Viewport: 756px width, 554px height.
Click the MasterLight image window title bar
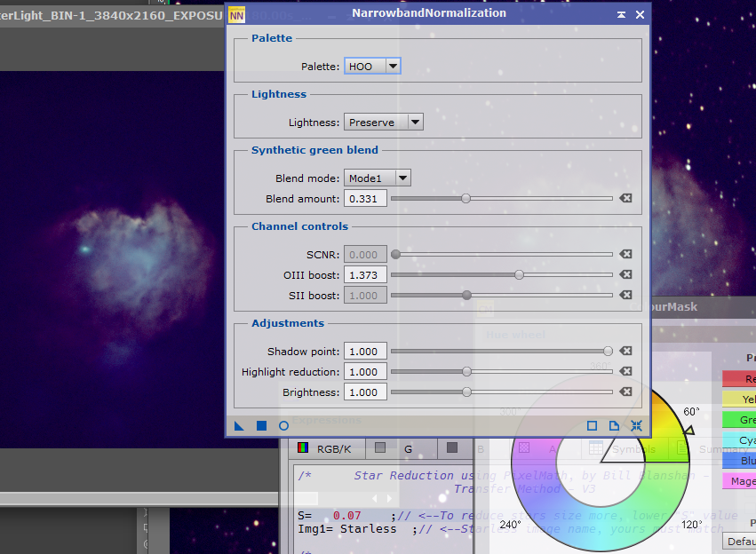112,15
